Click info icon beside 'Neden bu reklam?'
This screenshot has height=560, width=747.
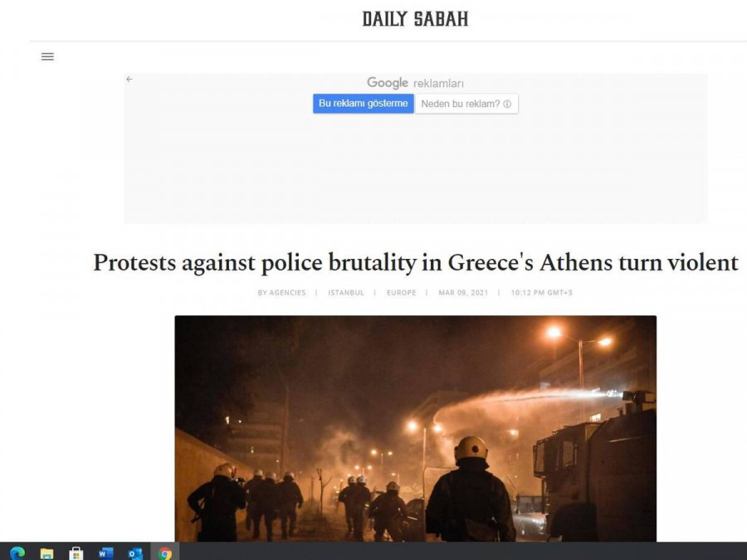(x=507, y=104)
